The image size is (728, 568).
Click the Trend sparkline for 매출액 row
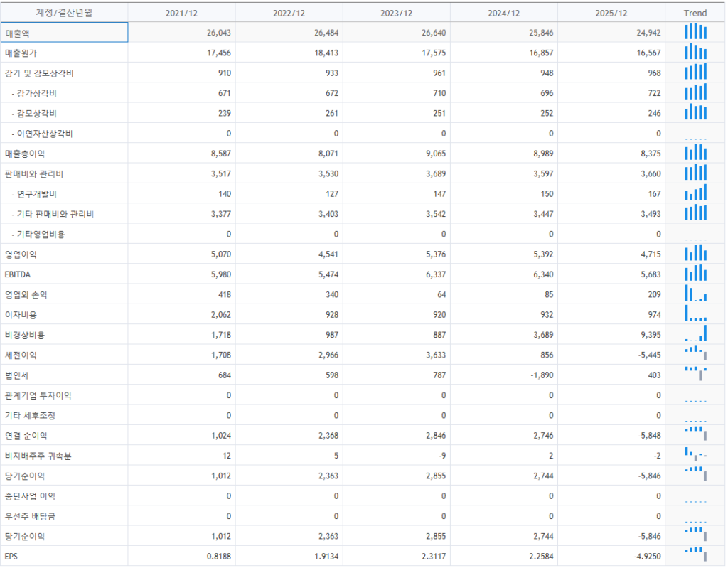[x=695, y=32]
